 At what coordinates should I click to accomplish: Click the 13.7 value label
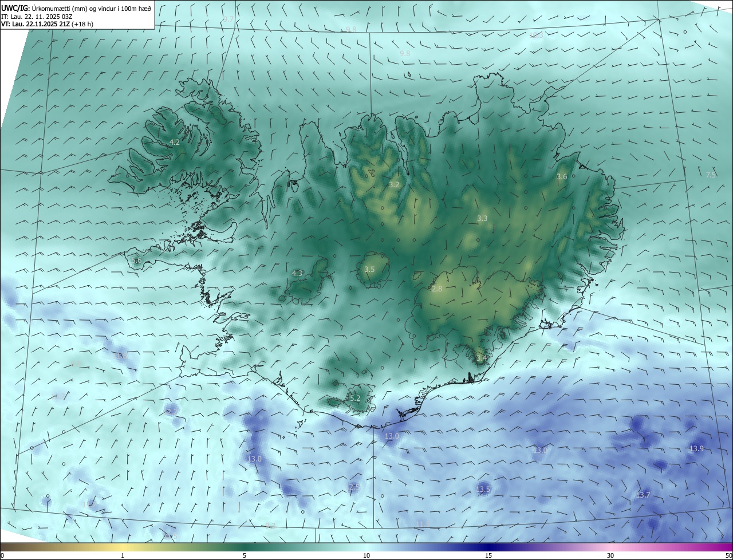pos(643,495)
